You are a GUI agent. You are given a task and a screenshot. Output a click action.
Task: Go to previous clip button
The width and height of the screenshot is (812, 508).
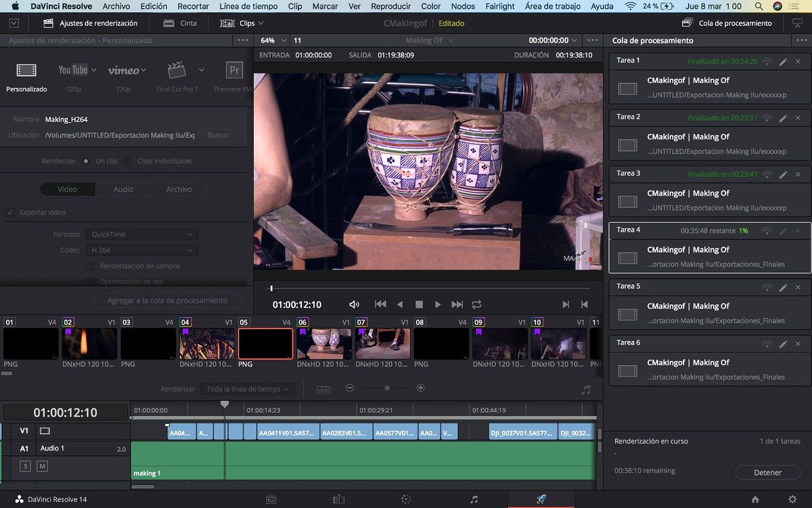585,305
